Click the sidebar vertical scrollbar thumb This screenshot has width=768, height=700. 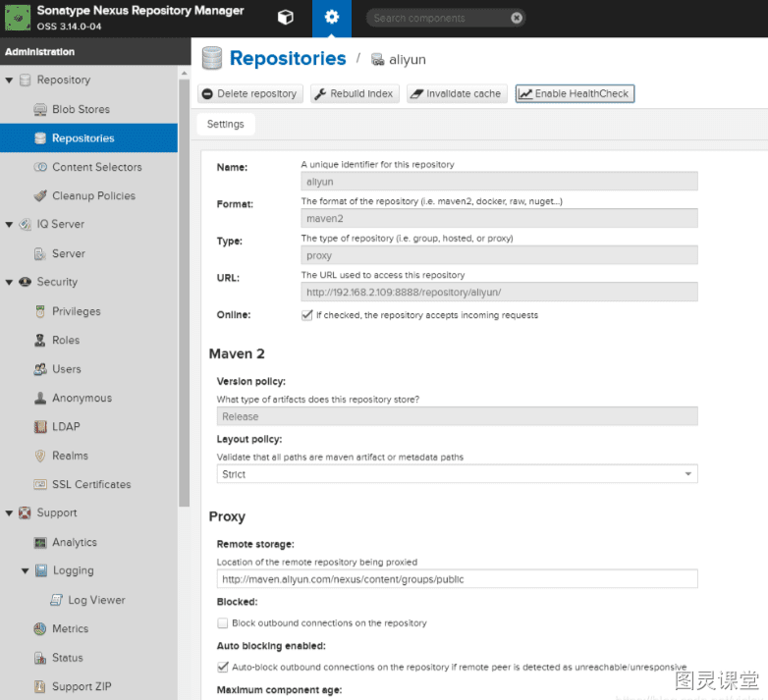coord(185,293)
